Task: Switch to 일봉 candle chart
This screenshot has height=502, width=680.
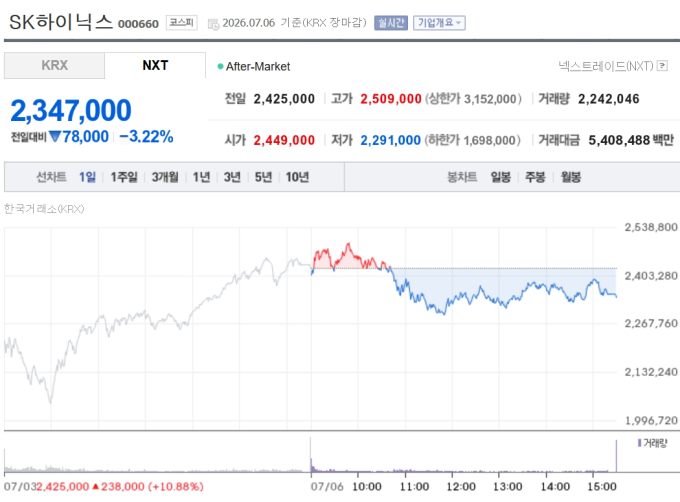Action: click(x=500, y=177)
